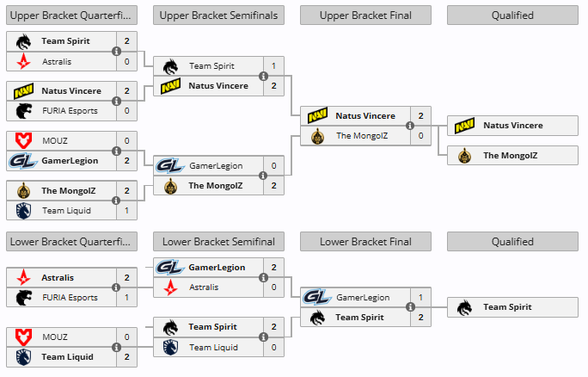Click Team Liquid in Lower Bracket Semifinal
Screen dimensions: 588x377
pyautogui.click(x=213, y=348)
